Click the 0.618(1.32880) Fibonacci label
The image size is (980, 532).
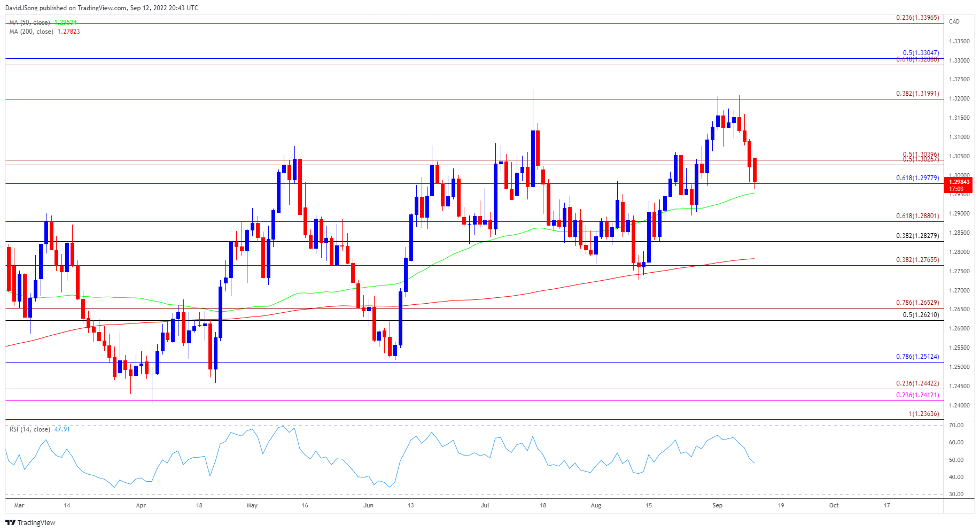(x=917, y=59)
